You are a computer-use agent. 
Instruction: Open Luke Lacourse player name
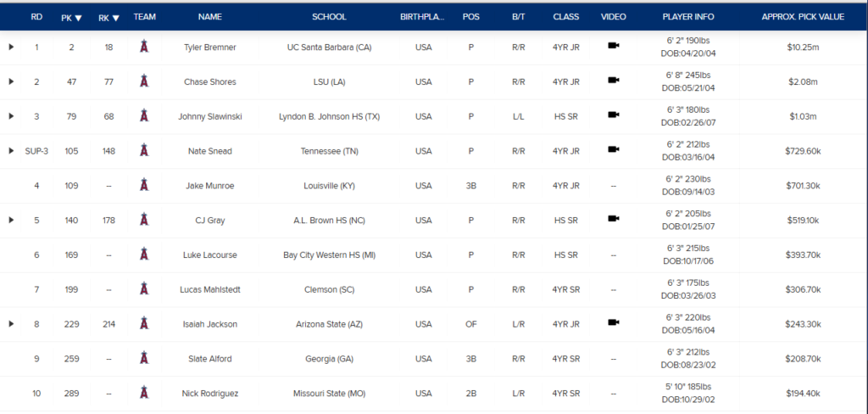click(x=210, y=255)
